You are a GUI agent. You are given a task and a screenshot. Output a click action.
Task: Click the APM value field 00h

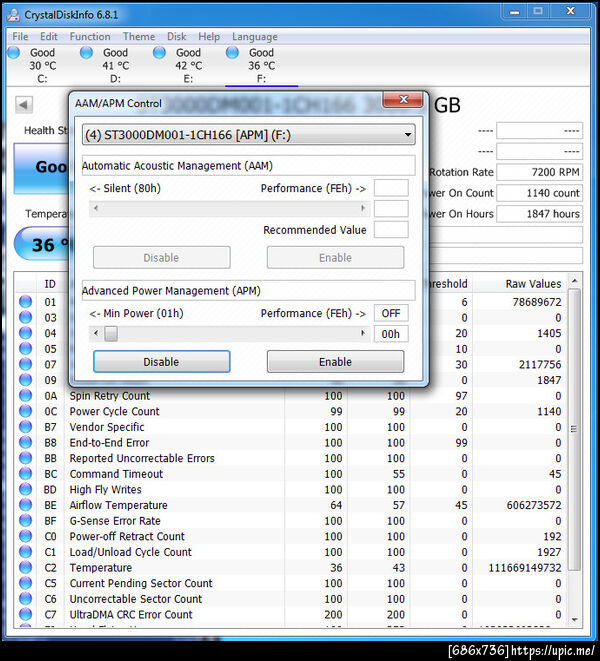391,334
